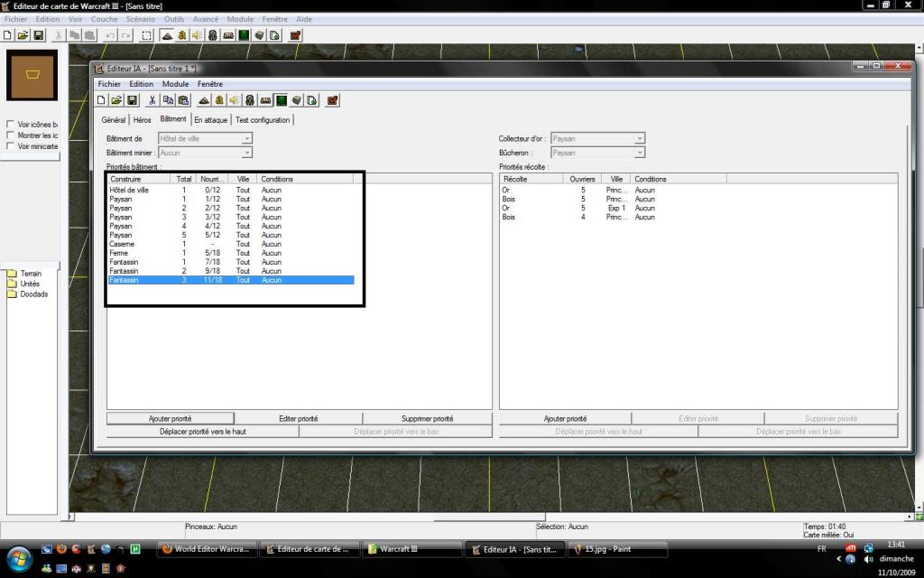Click the Object Editor icon in the main toolbar
The width and height of the screenshot is (924, 578).
pyautogui.click(x=213, y=35)
